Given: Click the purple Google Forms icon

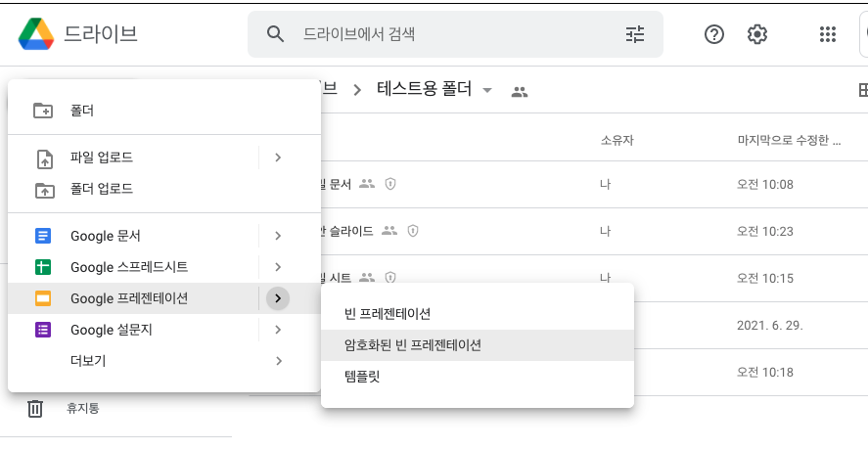Looking at the screenshot, I should 43,330.
